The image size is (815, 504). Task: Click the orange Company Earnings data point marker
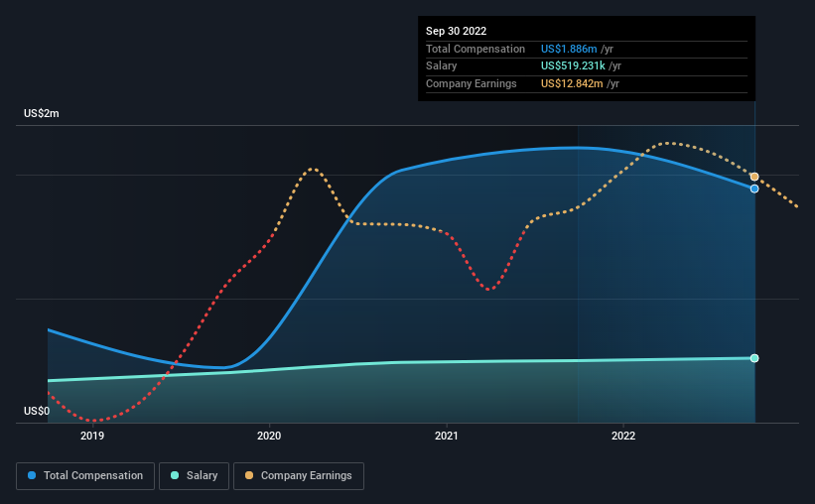754,177
